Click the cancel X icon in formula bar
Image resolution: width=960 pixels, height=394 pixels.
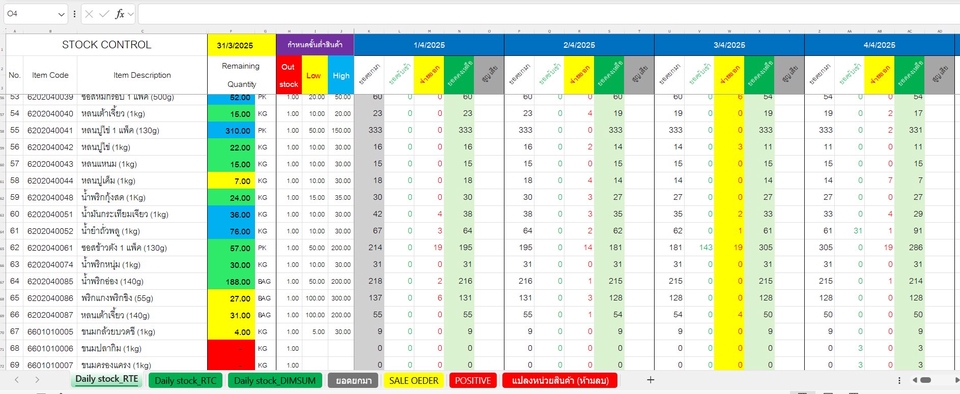(x=89, y=13)
